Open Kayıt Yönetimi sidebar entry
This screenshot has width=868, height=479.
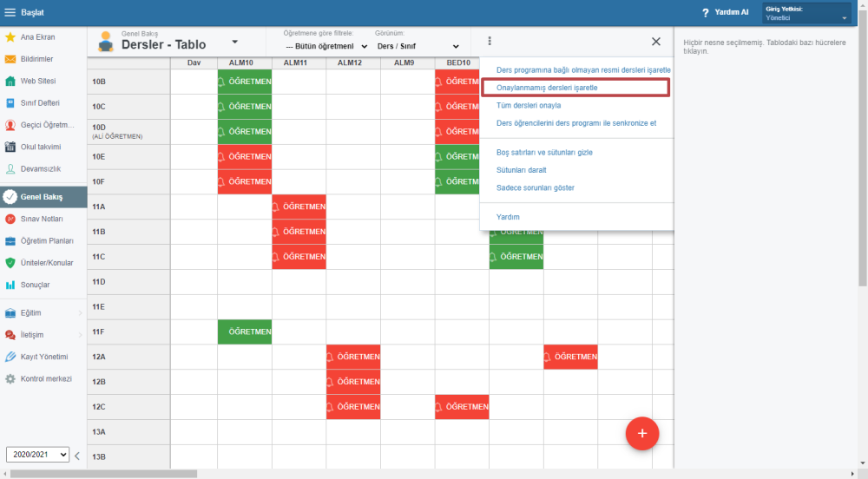[x=44, y=357]
